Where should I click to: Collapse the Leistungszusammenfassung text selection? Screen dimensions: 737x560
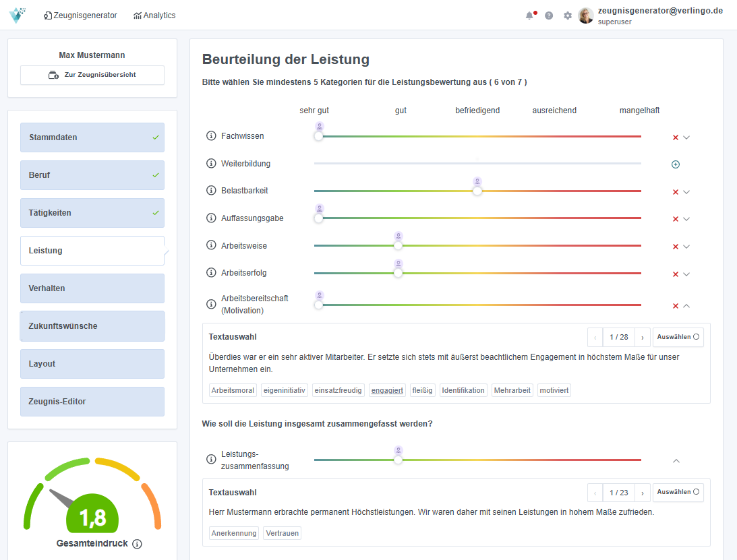tap(676, 461)
